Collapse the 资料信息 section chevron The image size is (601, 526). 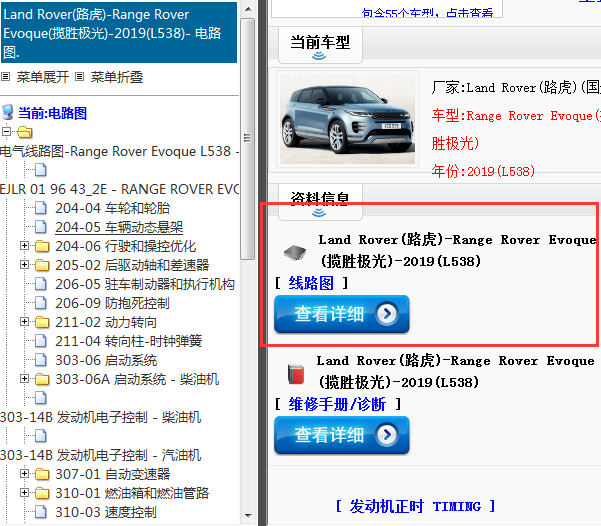(319, 212)
